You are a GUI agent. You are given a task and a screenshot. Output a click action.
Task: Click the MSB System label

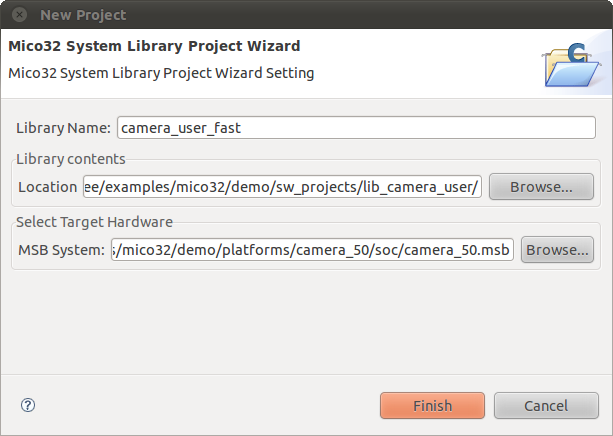(x=61, y=250)
